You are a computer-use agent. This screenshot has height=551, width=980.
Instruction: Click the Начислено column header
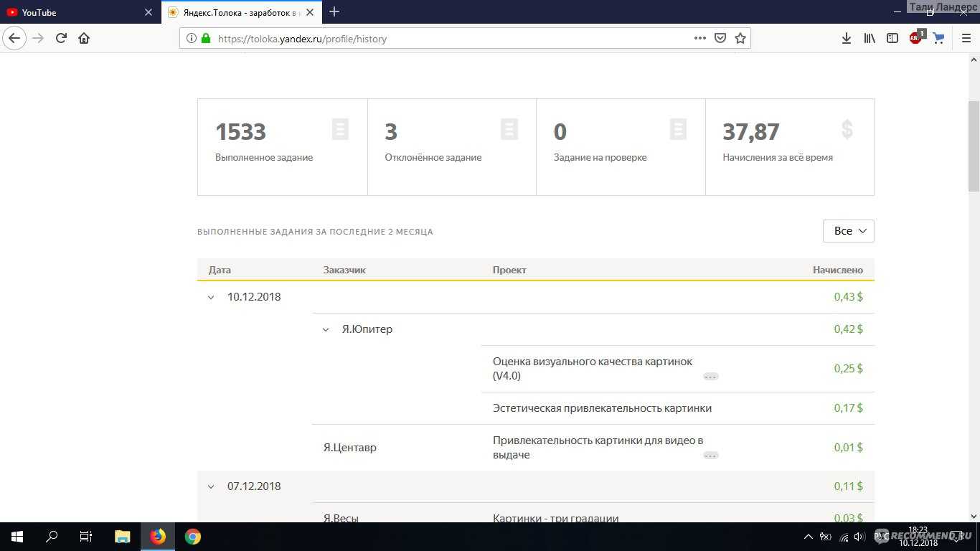(x=838, y=270)
